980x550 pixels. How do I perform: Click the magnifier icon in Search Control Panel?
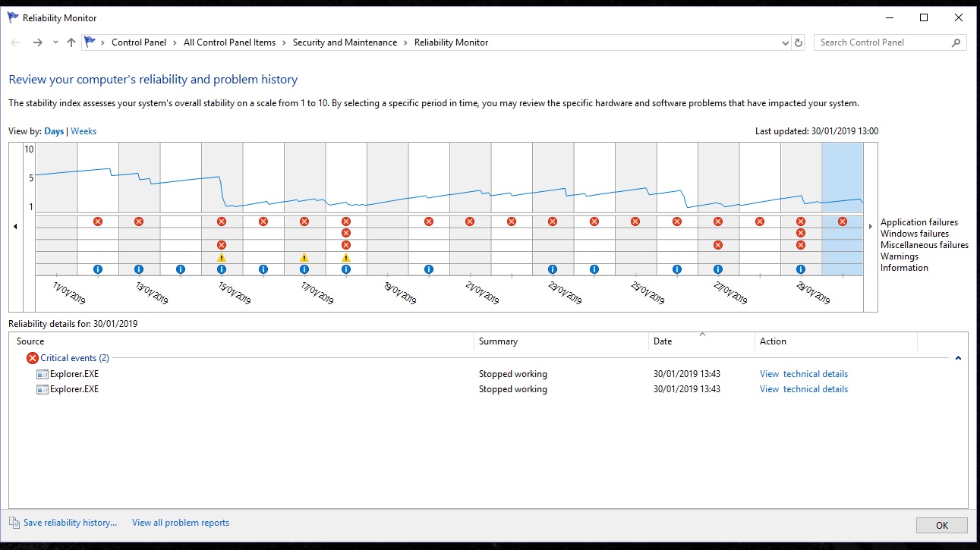[x=956, y=42]
